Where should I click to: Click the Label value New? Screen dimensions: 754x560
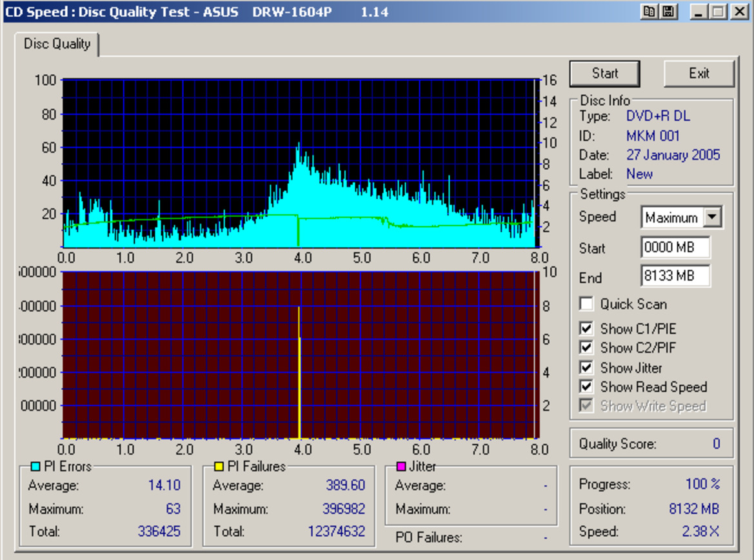click(x=640, y=174)
